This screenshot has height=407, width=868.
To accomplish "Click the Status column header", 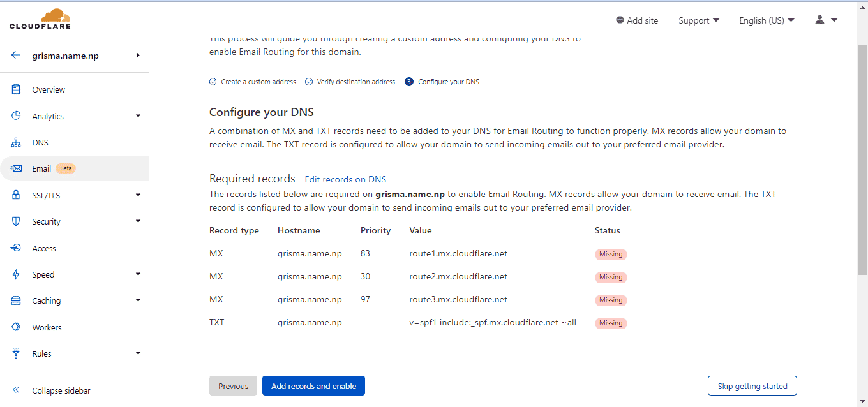I will [608, 230].
